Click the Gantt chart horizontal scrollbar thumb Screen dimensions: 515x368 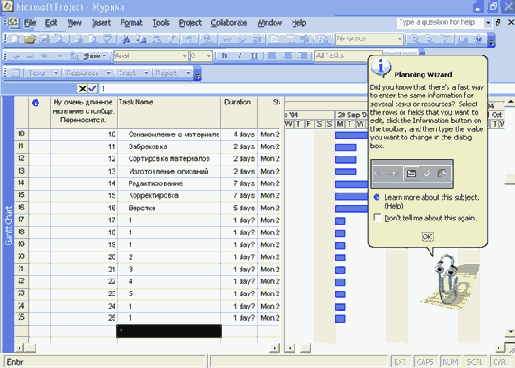pyautogui.click(x=305, y=348)
